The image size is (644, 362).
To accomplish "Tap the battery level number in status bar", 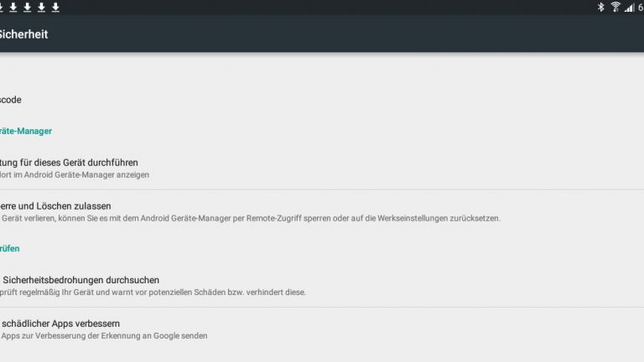I will (641, 8).
